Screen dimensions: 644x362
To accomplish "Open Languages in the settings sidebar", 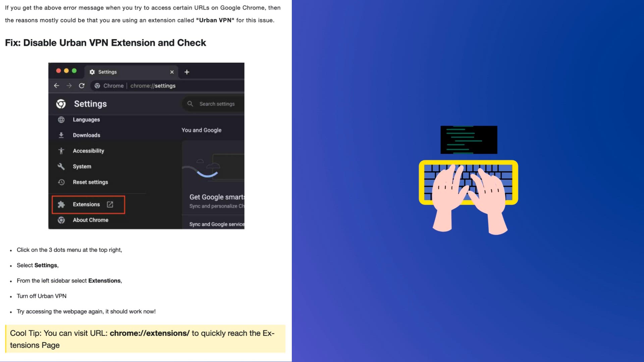I will (x=86, y=120).
